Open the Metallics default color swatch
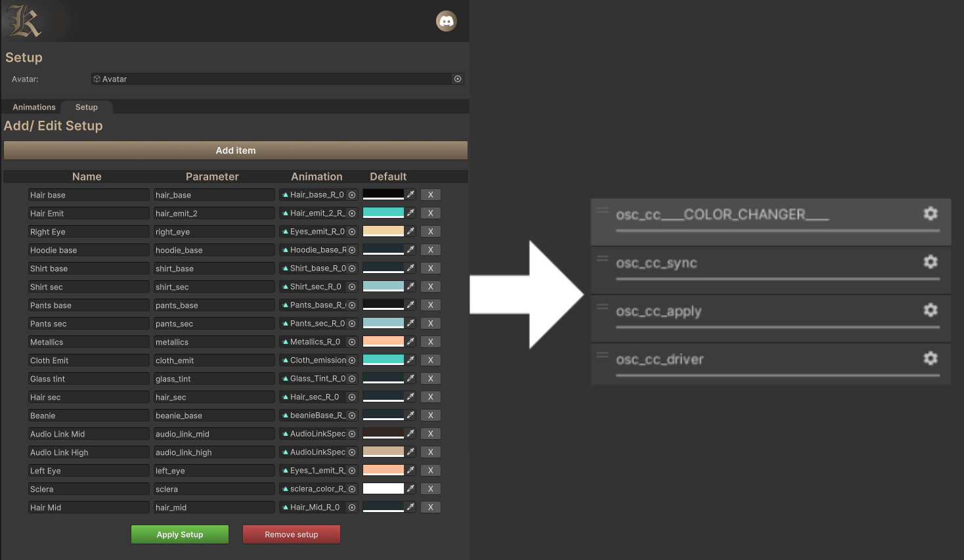This screenshot has width=964, height=560. coord(383,341)
